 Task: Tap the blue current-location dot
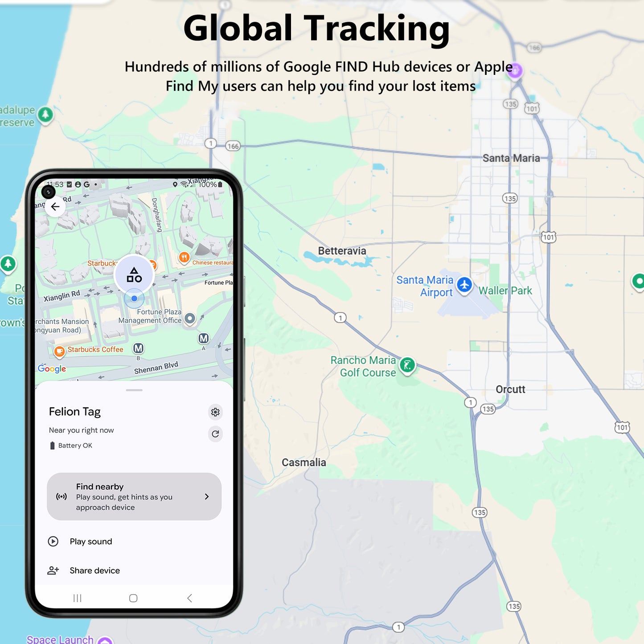pos(134,299)
